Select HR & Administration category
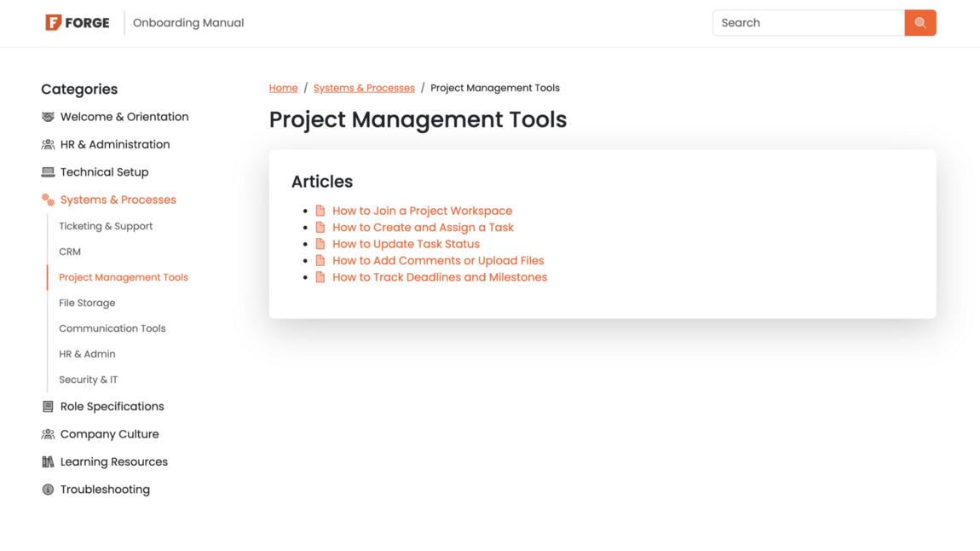Image resolution: width=980 pixels, height=551 pixels. coord(115,144)
